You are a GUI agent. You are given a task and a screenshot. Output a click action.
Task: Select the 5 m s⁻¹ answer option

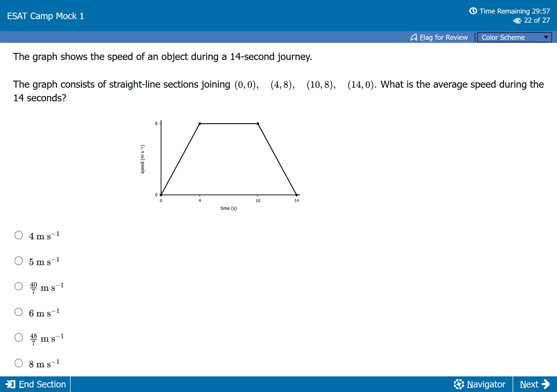pyautogui.click(x=19, y=261)
